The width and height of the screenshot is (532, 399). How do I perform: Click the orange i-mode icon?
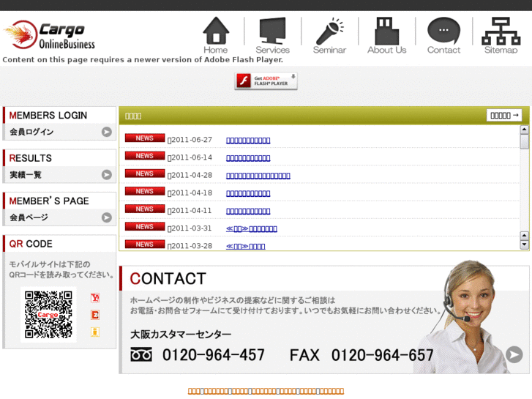click(x=95, y=332)
